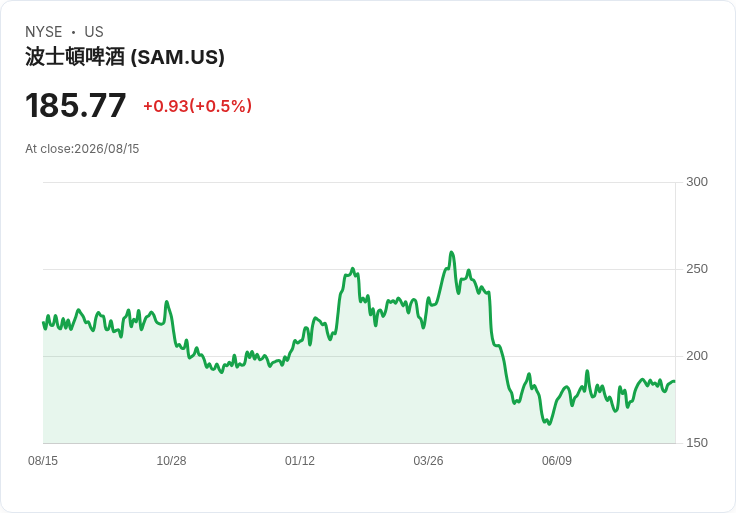The width and height of the screenshot is (736, 513).
Task: Click the end point of the price line
Action: (675, 381)
